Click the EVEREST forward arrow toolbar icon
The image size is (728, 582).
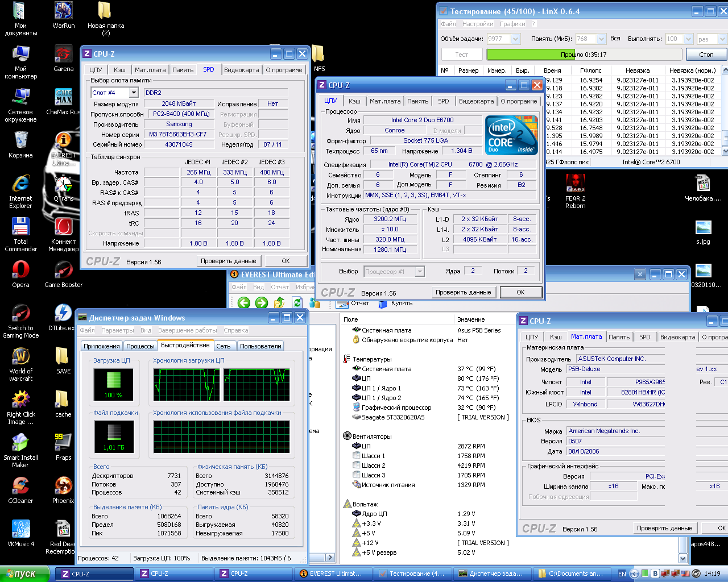(262, 303)
